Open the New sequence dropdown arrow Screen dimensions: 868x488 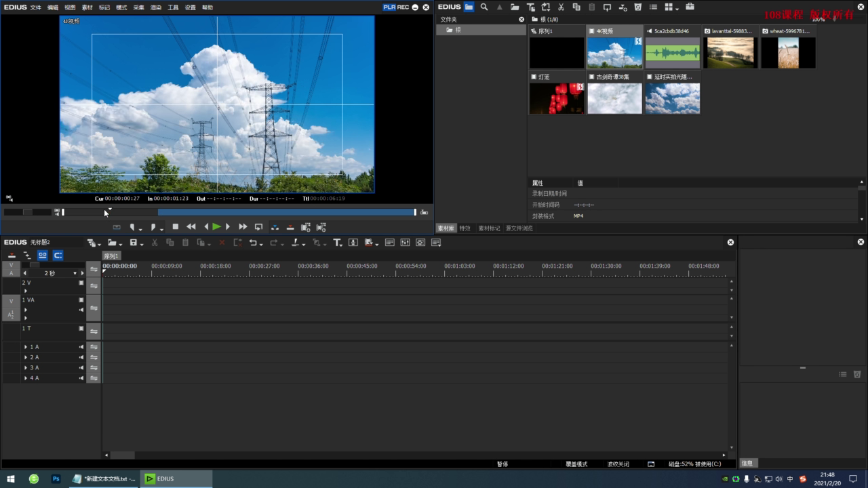[99, 244]
